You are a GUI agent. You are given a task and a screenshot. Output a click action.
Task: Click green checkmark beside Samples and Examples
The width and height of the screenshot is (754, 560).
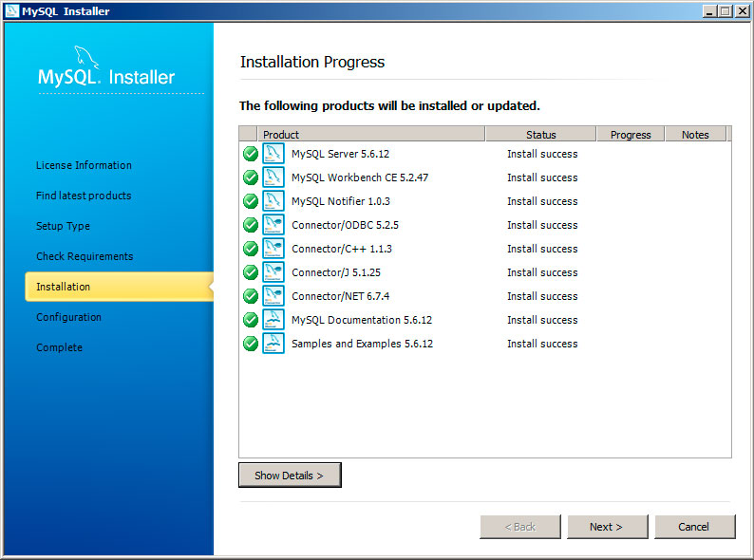(251, 344)
